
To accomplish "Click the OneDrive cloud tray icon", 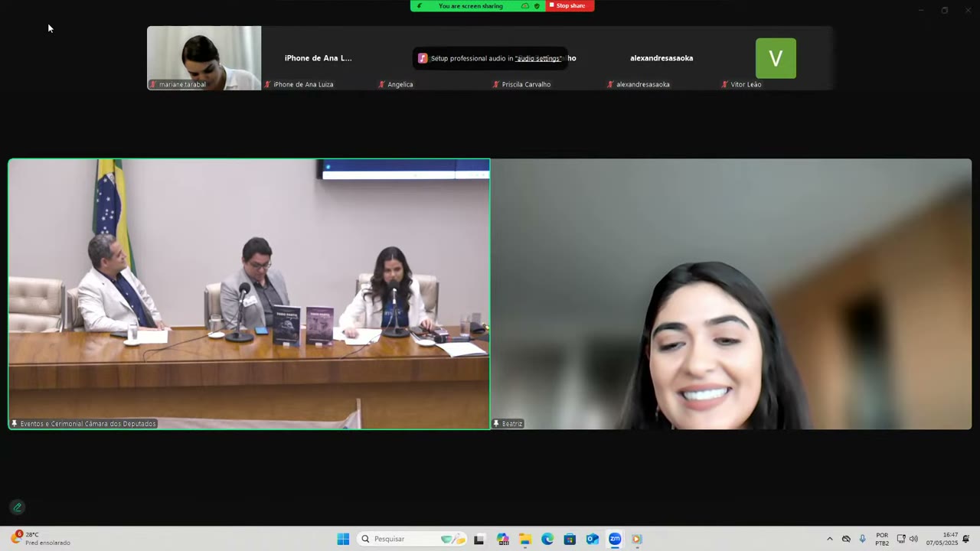I will click(x=846, y=539).
